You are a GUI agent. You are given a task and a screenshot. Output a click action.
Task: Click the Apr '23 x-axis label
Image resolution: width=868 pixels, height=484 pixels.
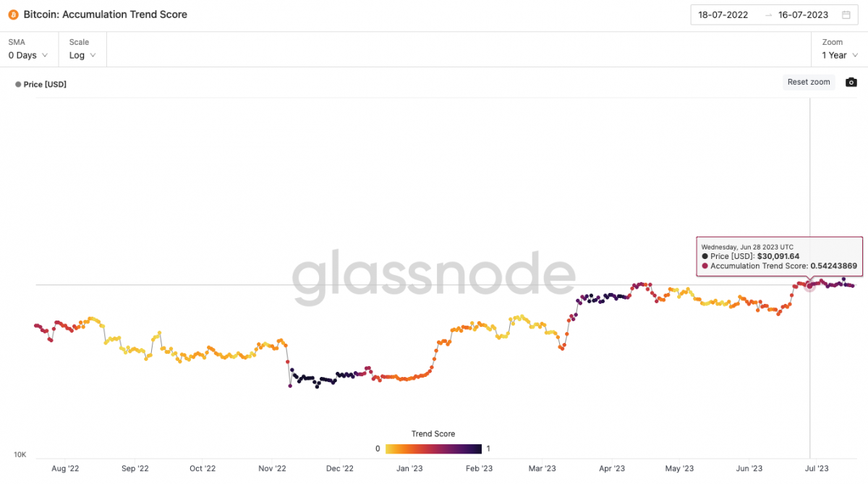click(613, 469)
